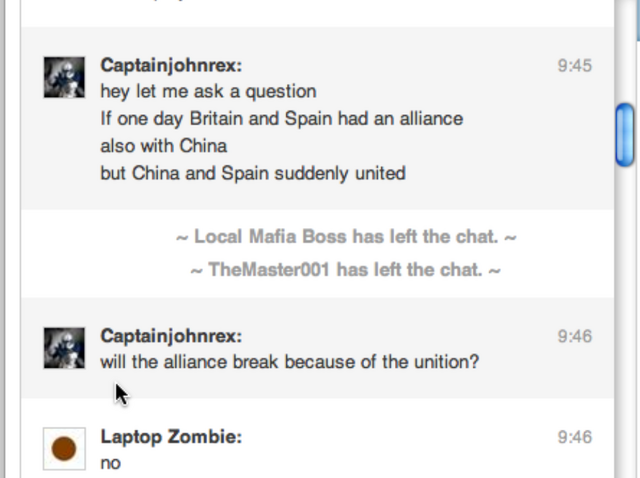Select the message "hey let me ask a question"
Image resolution: width=640 pixels, height=478 pixels.
pyautogui.click(x=208, y=91)
